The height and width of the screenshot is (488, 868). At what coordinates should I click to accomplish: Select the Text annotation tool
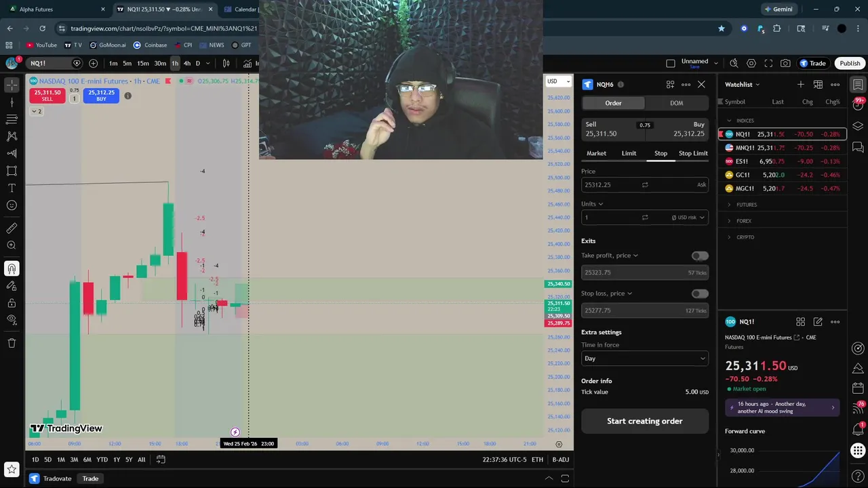pos(12,188)
